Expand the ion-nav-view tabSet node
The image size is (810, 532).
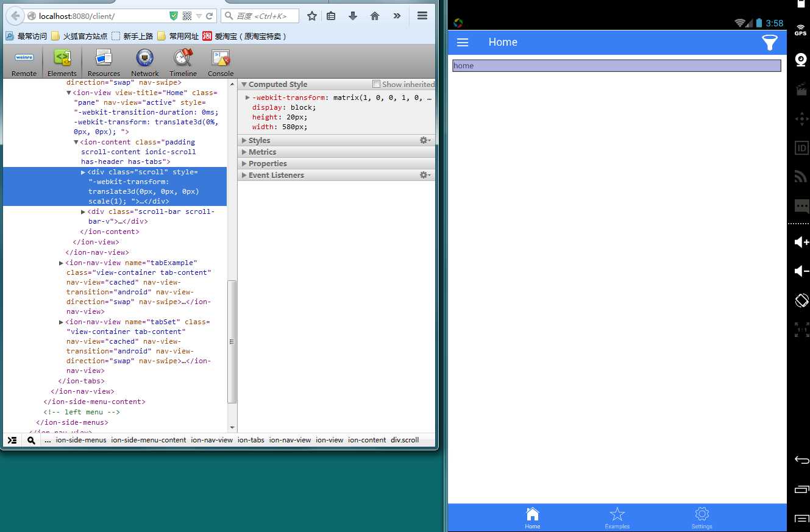pyautogui.click(x=62, y=322)
